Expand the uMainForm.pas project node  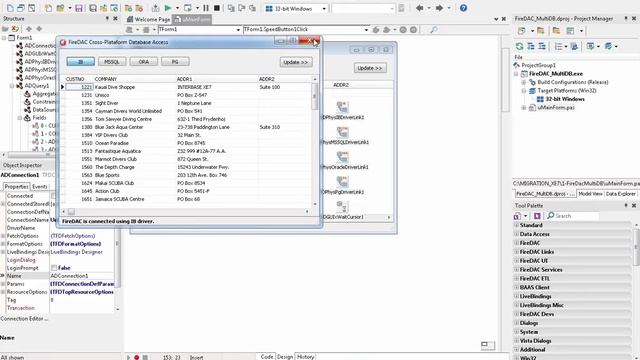(524, 108)
